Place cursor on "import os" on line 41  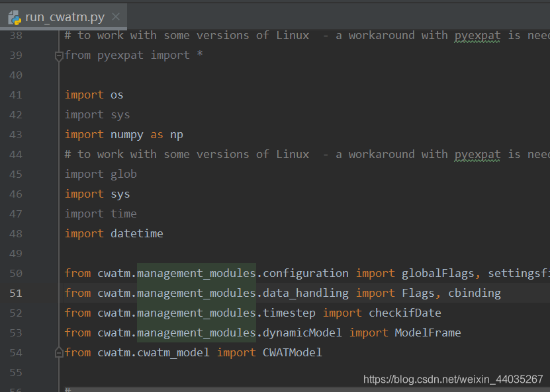94,95
